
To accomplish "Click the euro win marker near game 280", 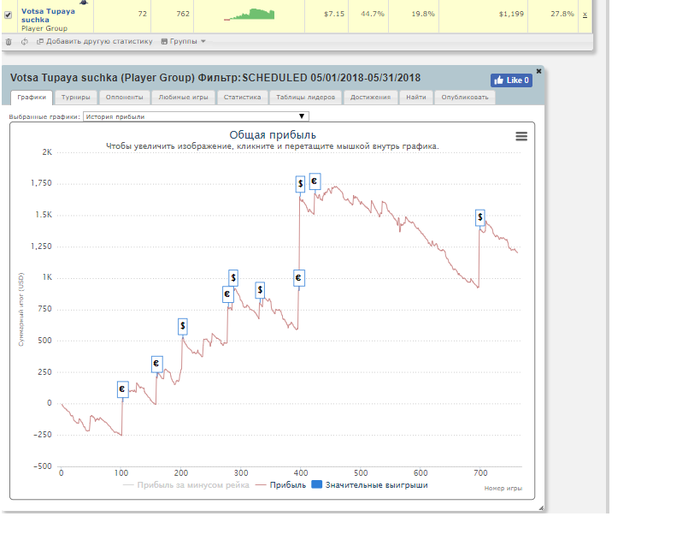I will 228,295.
